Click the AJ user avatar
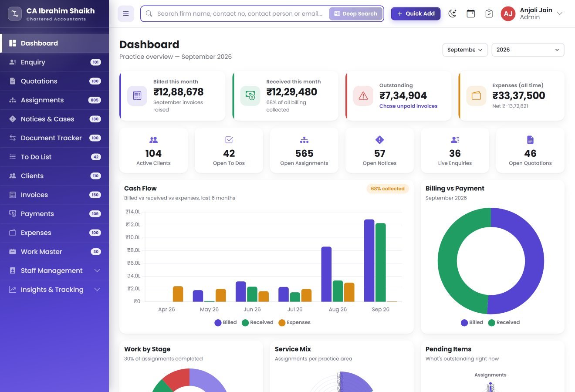575x392 pixels. [x=508, y=14]
